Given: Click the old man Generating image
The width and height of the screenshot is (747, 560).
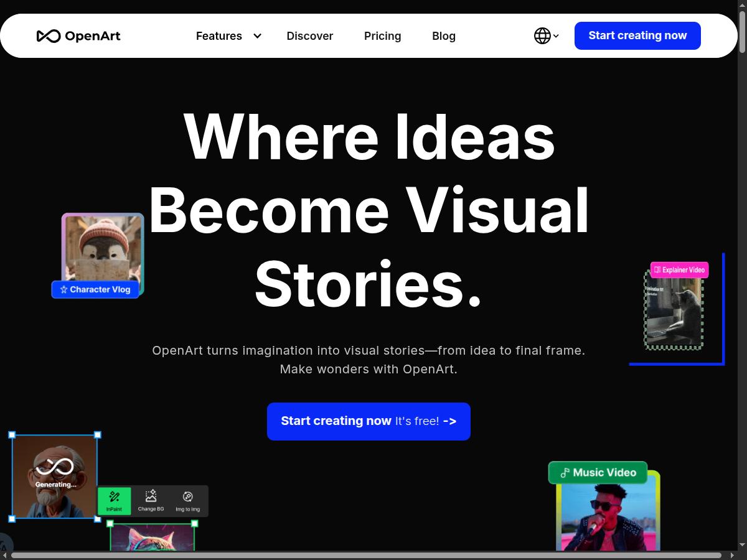Looking at the screenshot, I should pos(55,476).
